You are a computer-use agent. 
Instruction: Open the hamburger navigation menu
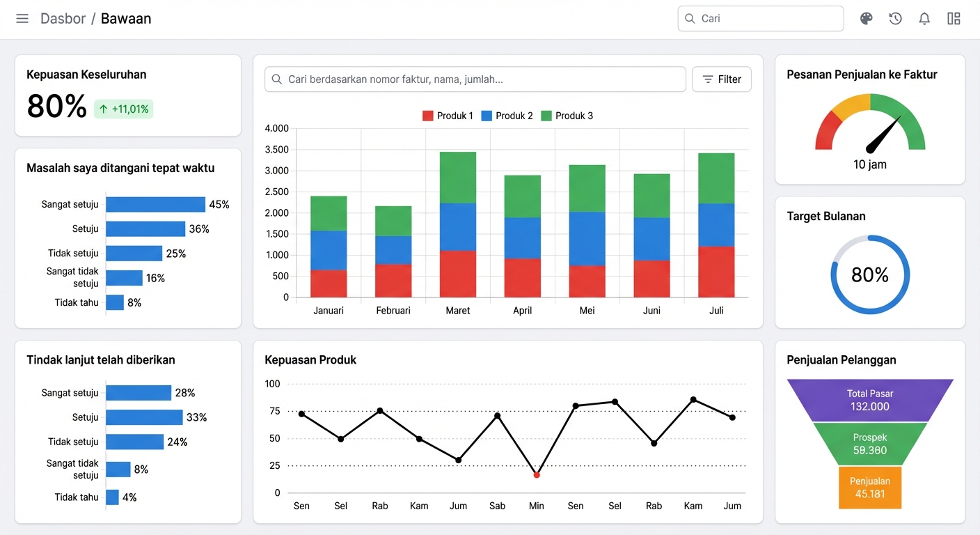point(22,19)
